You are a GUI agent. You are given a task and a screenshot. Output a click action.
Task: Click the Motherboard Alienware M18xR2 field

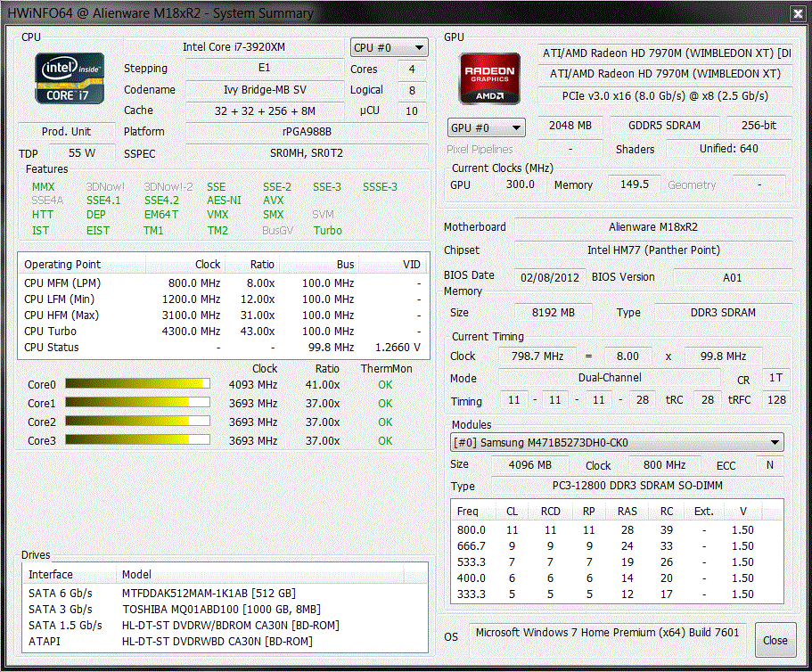[653, 226]
